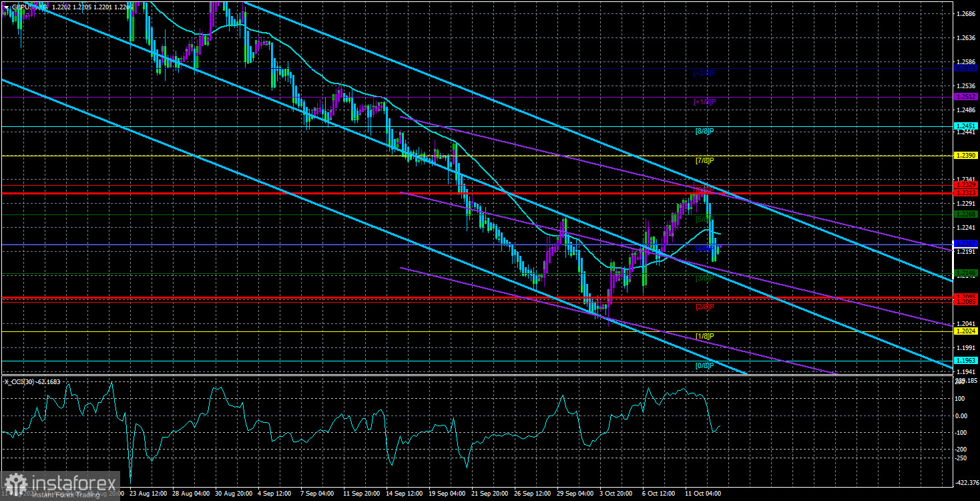
Task: Click the 1.2686 price axis value
Action: point(966,13)
